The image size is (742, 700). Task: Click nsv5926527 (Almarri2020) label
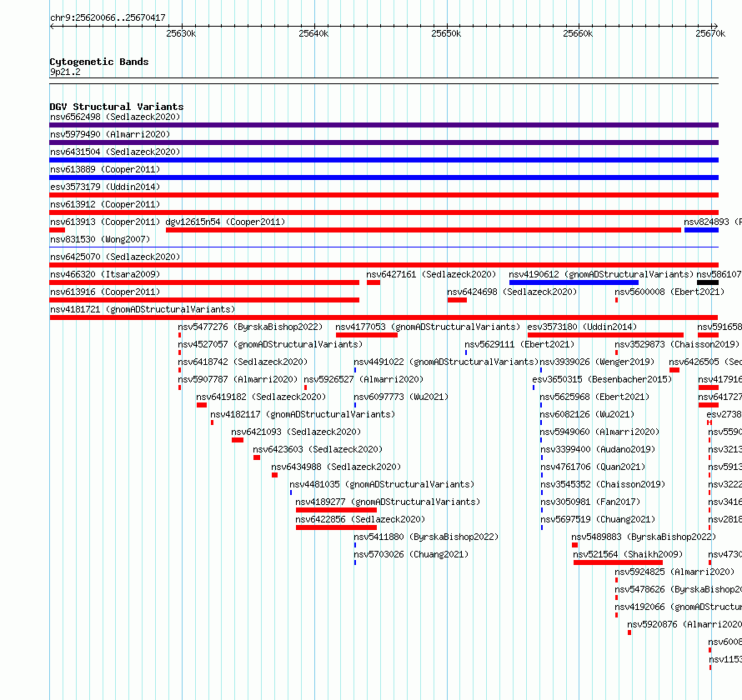(363, 379)
